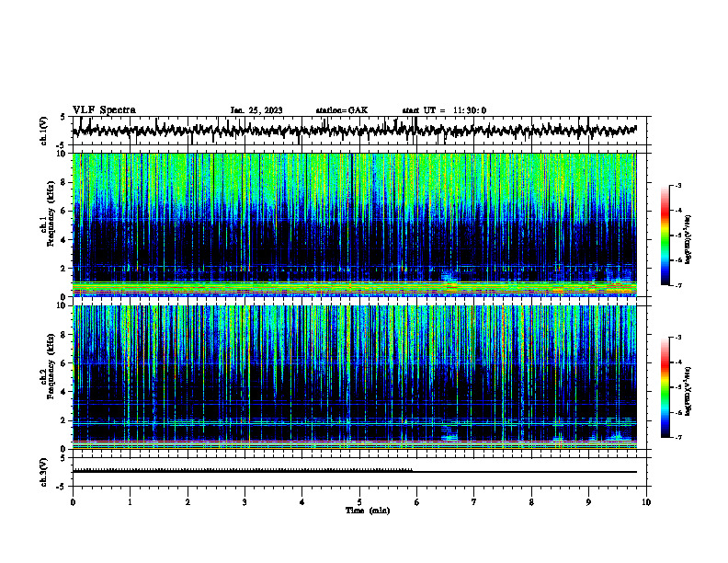728x563 pixels.
Task: Click time axis tick label '1'
Action: coord(130,502)
